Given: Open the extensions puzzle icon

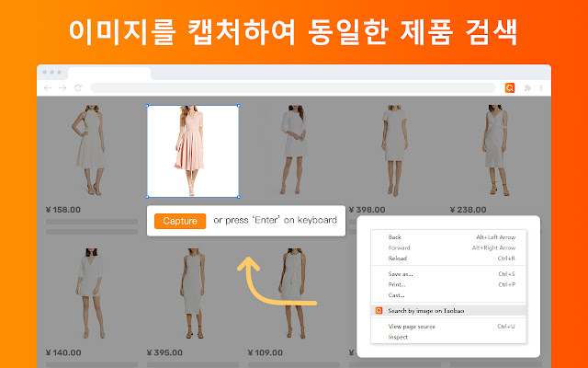Looking at the screenshot, I should (527, 88).
